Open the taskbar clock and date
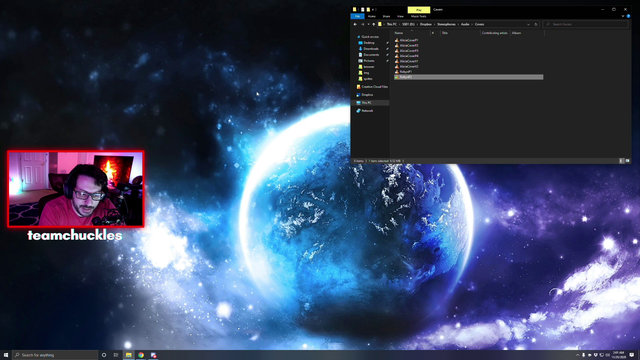 point(618,355)
